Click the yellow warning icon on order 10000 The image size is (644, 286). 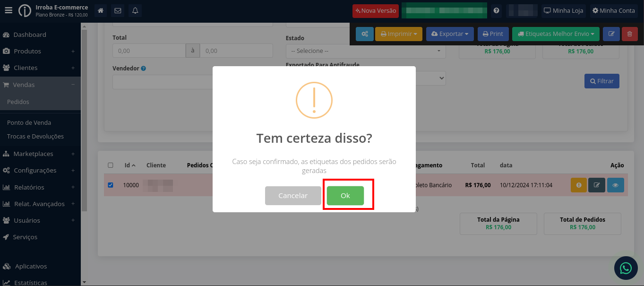click(x=578, y=185)
